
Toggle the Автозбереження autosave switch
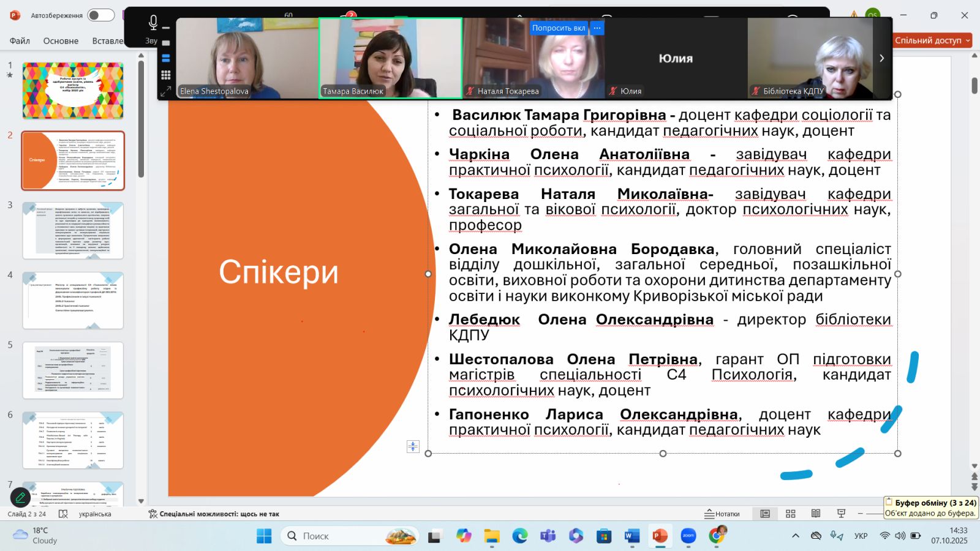tap(100, 15)
